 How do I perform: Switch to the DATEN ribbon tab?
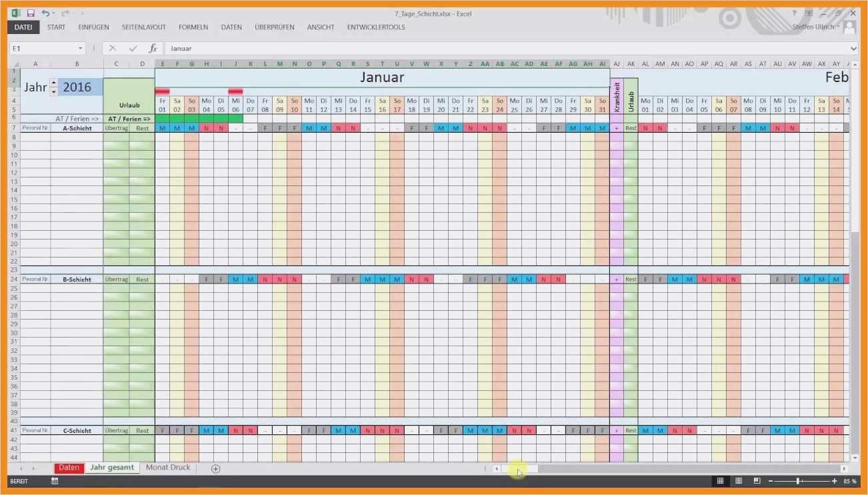(231, 27)
